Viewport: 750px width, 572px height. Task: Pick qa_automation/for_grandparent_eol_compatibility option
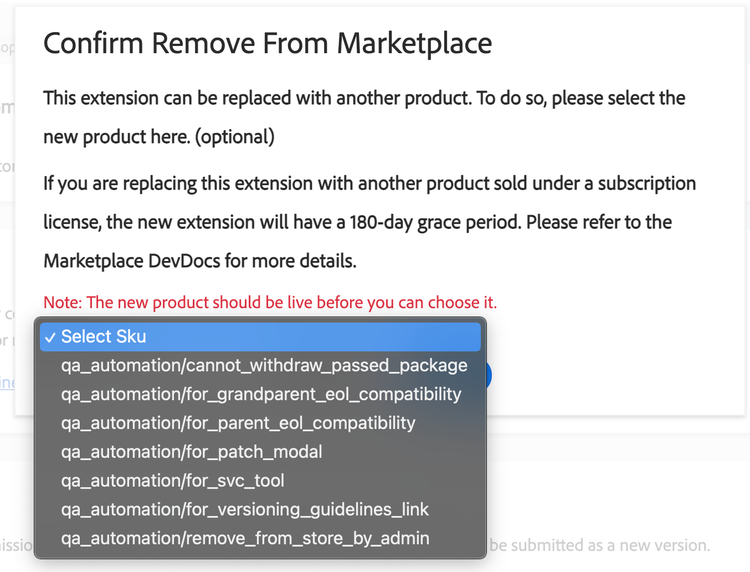pos(261,394)
